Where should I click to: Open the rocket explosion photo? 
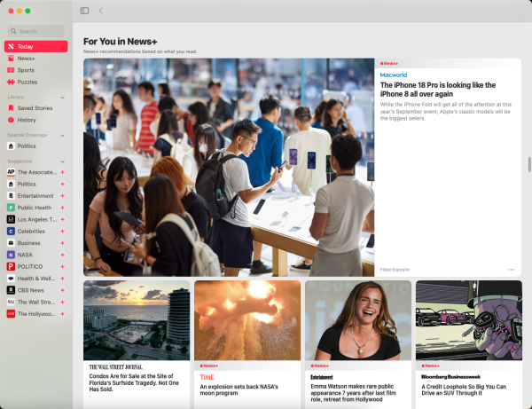[x=247, y=320]
